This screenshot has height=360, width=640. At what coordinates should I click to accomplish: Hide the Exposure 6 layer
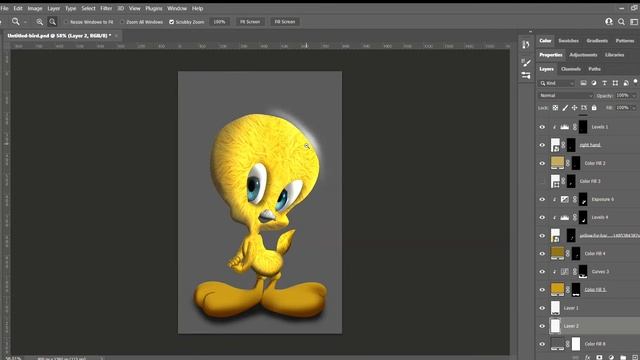(x=542, y=199)
